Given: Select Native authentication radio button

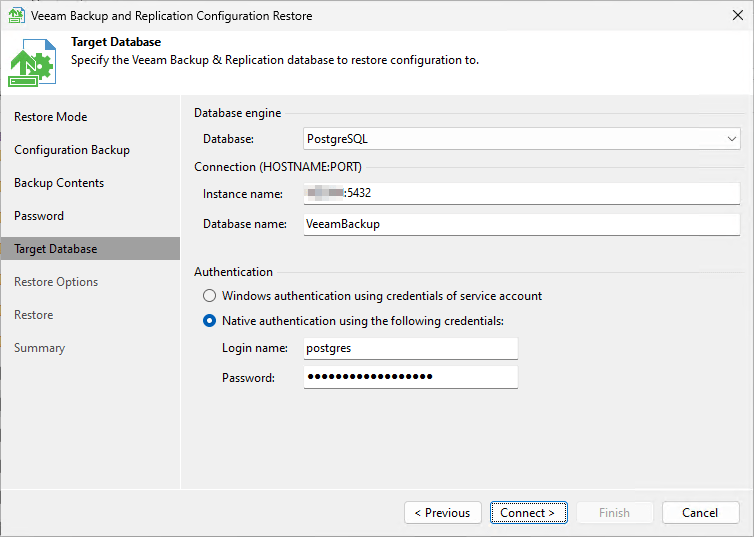Looking at the screenshot, I should coord(209,321).
